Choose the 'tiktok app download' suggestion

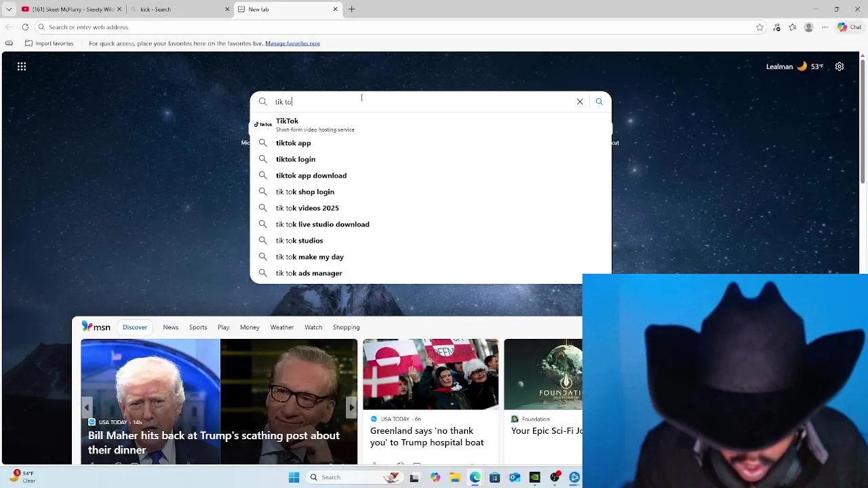(x=431, y=176)
